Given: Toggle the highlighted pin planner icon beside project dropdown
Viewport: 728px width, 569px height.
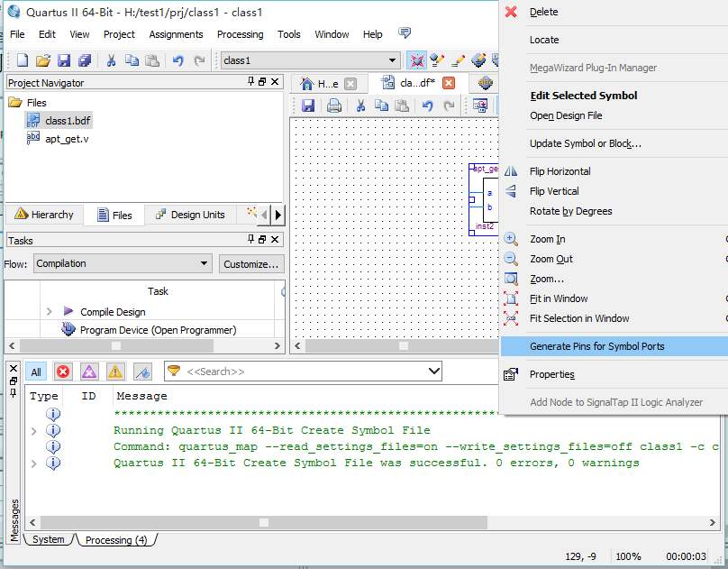Looking at the screenshot, I should pos(416,60).
